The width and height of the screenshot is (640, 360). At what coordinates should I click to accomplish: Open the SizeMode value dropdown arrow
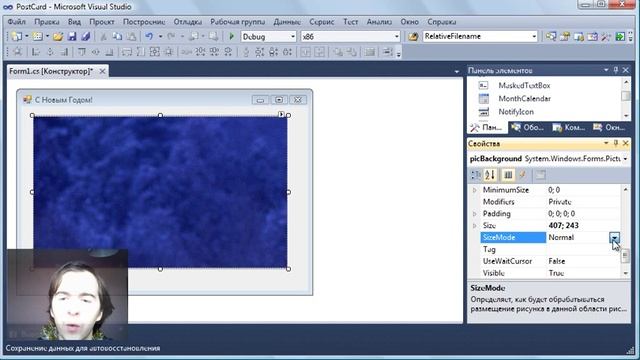pos(614,238)
